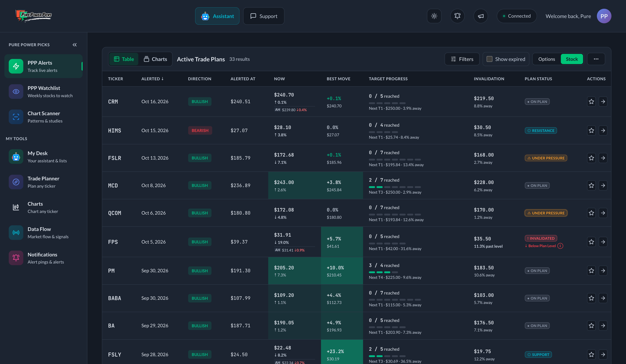
Task: Star the FSLR trade plan
Action: pos(591,158)
